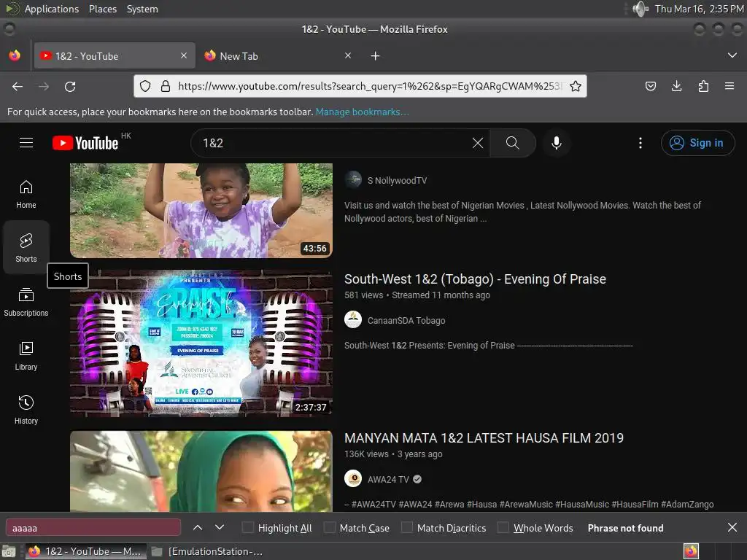Image resolution: width=747 pixels, height=560 pixels.
Task: Open YouTube hamburger guide menu
Action: 26,143
